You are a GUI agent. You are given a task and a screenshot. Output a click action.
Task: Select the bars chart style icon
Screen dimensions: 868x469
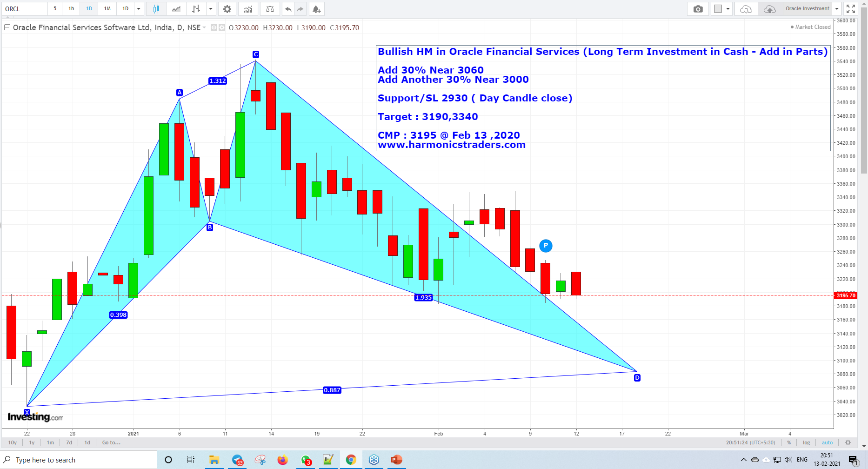196,9
